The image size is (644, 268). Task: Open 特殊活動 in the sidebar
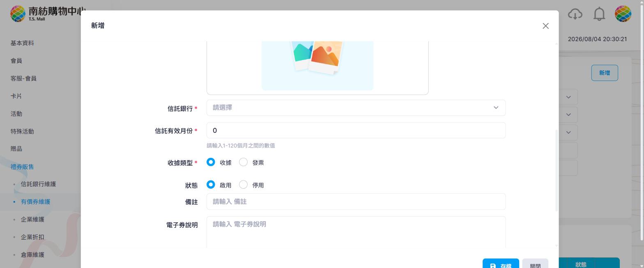point(22,132)
